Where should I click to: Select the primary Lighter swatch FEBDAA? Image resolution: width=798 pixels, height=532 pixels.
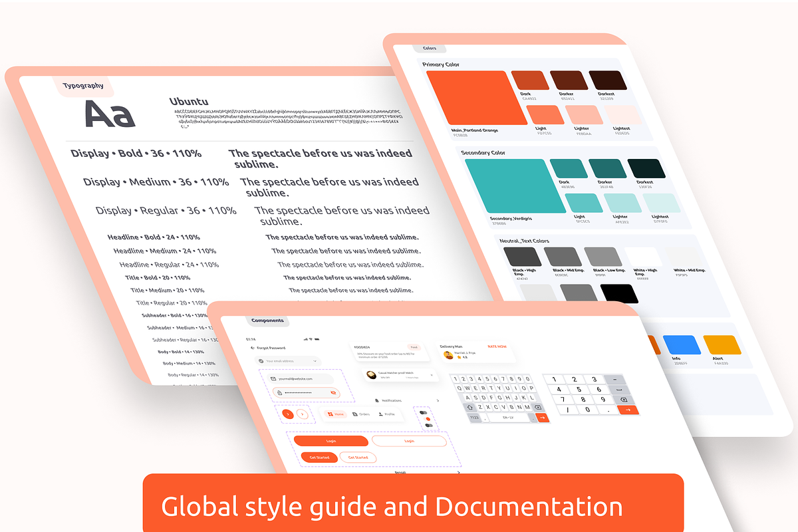[x=585, y=114]
